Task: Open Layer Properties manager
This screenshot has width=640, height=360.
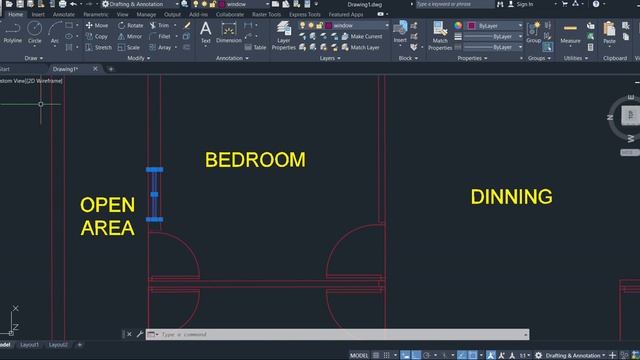Action: 283,36
